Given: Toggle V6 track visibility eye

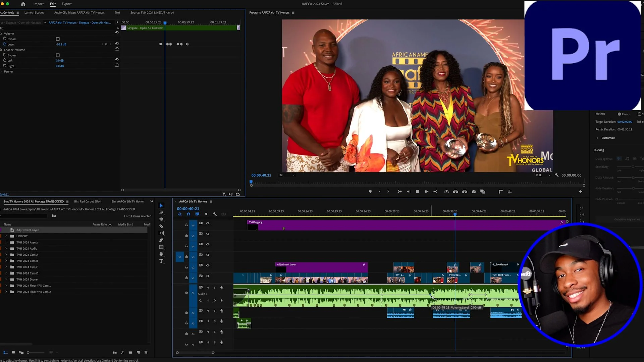Looking at the screenshot, I should [208, 223].
